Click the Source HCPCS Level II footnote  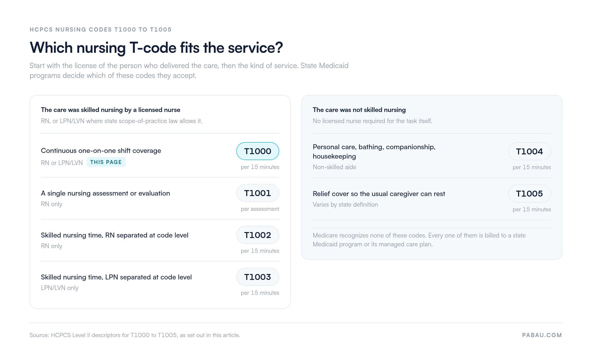[135, 335]
